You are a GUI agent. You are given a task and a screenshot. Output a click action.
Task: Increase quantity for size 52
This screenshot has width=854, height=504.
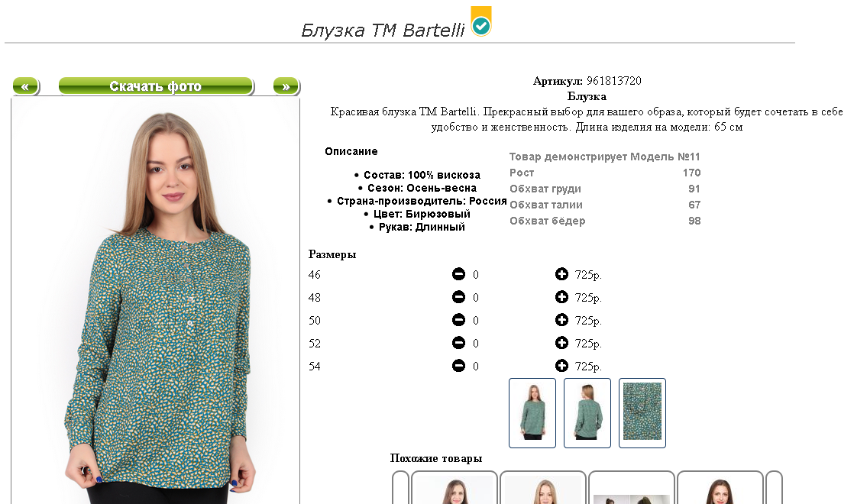tap(561, 343)
